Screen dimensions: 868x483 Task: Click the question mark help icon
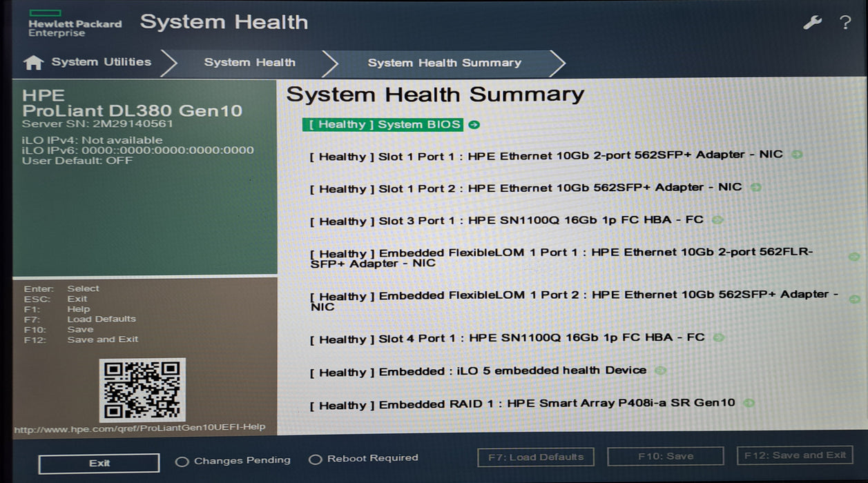pyautogui.click(x=845, y=22)
